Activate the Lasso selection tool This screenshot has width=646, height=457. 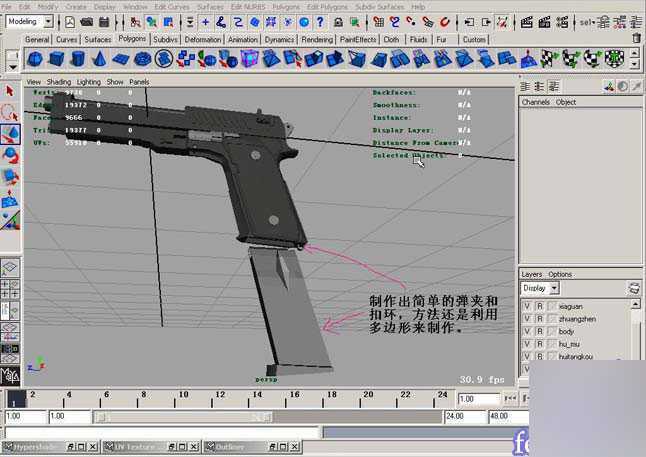pos(10,112)
